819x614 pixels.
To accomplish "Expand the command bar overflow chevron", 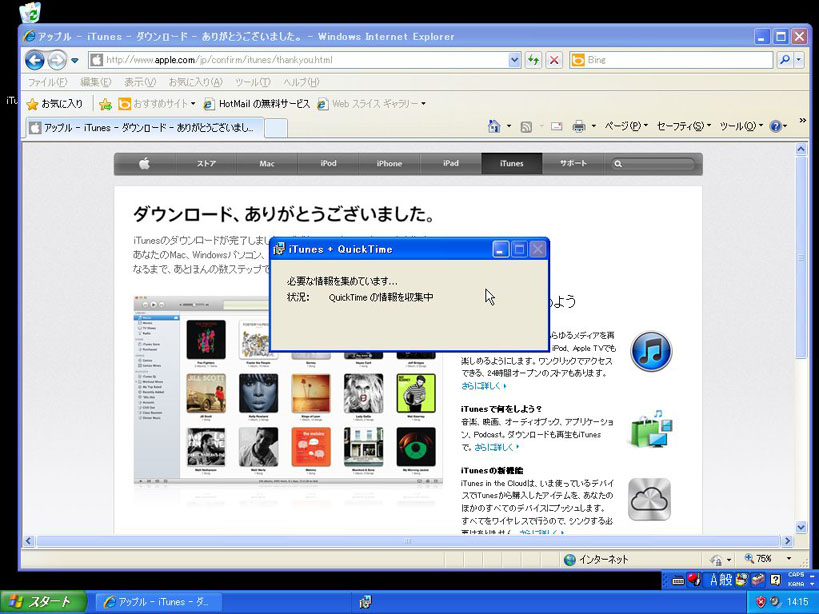I will (803, 121).
